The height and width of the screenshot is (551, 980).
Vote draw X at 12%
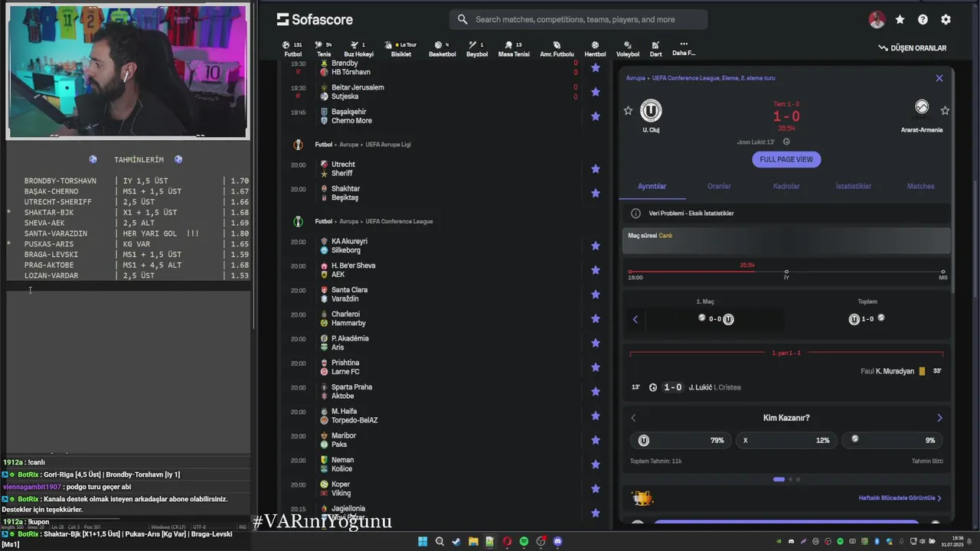coord(786,440)
